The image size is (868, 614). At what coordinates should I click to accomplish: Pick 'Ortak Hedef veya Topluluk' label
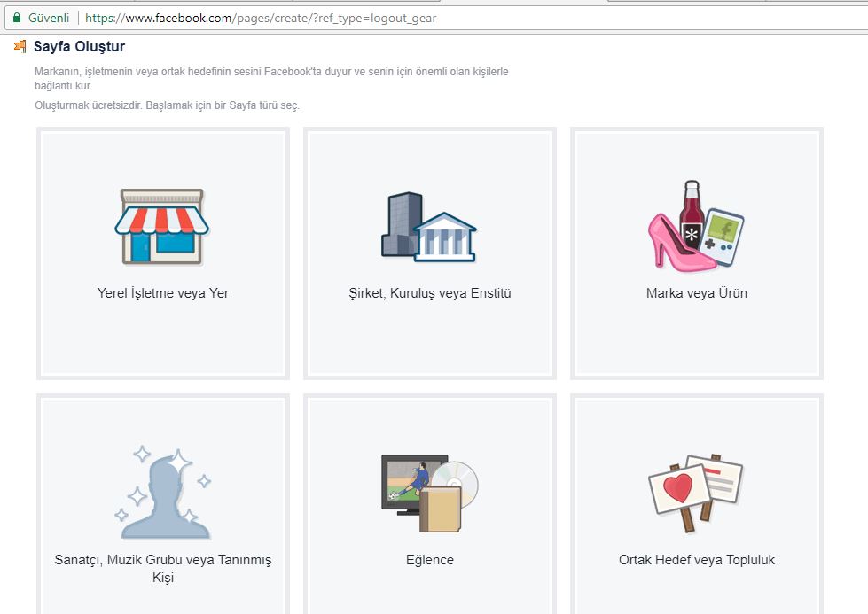coord(696,560)
